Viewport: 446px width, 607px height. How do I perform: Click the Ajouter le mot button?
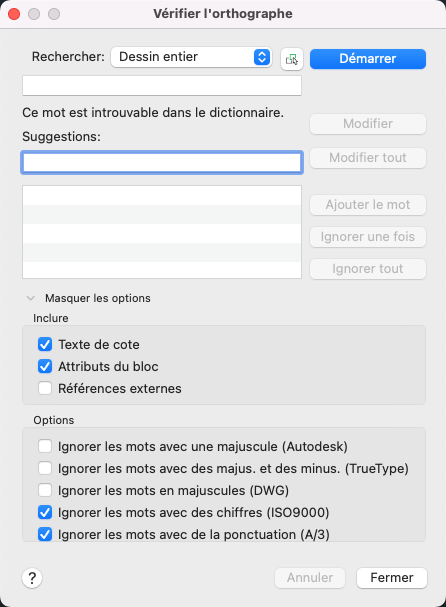click(368, 204)
